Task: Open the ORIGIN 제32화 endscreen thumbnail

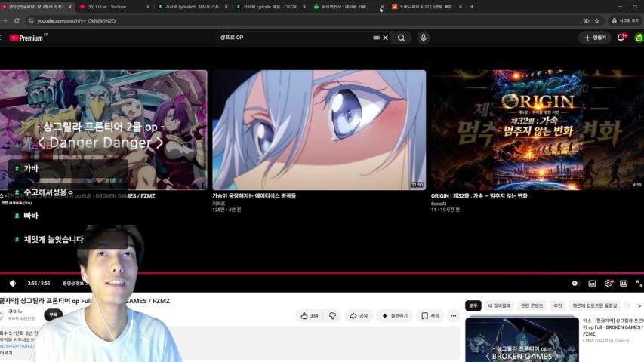Action: point(538,130)
